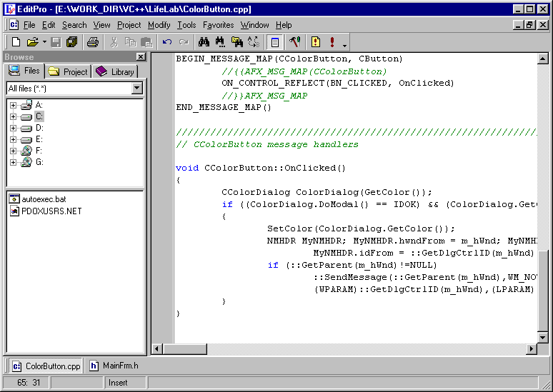Expand the G: drive node

pos(13,162)
